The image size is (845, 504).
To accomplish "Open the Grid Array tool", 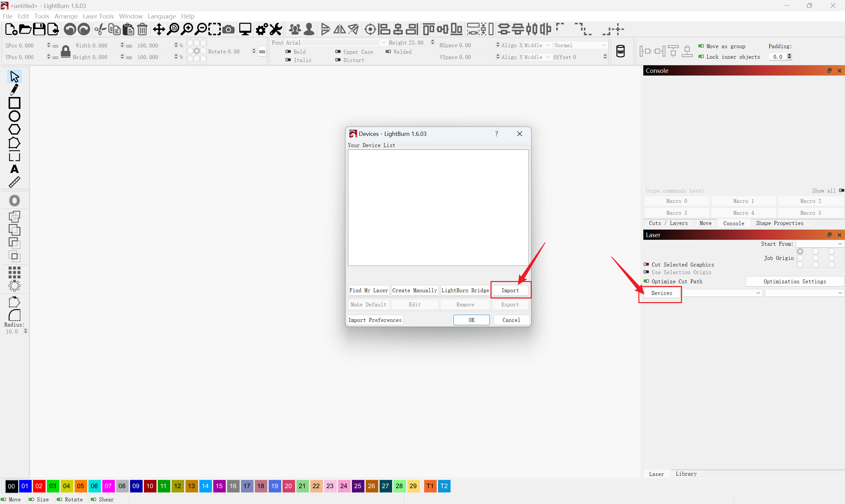I will [x=14, y=272].
